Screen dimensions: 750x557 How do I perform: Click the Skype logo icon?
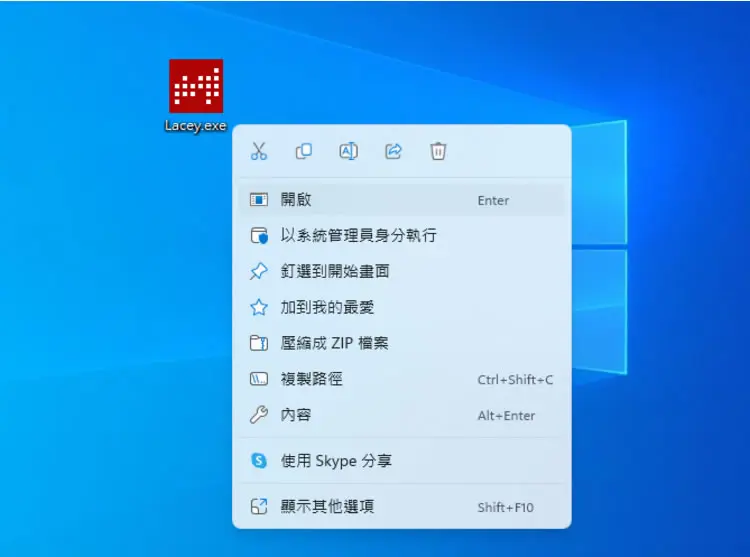[259, 460]
